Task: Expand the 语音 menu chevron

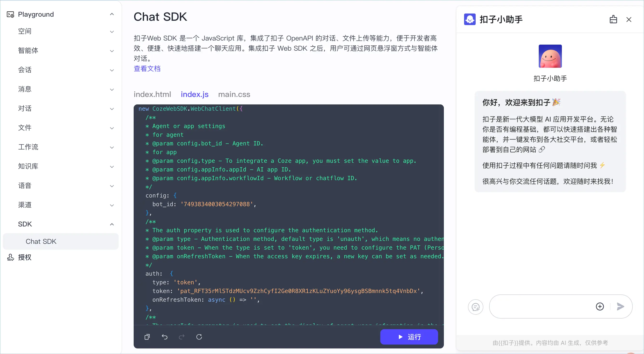Action: pos(112,186)
